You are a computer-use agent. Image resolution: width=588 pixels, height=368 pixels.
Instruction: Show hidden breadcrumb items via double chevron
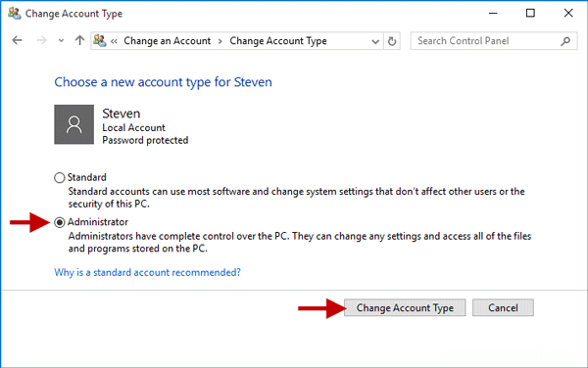(x=114, y=41)
